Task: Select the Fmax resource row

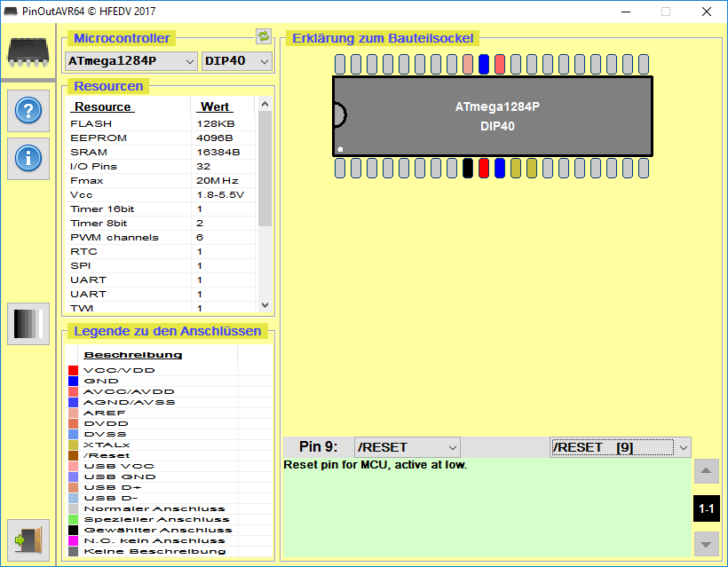Action: 161,180
